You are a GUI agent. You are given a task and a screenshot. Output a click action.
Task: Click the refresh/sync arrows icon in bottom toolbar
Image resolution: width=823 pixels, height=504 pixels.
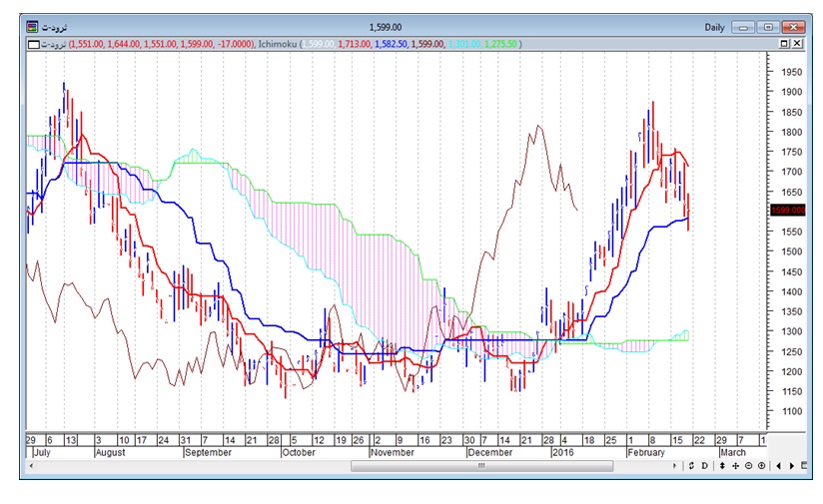(x=691, y=466)
